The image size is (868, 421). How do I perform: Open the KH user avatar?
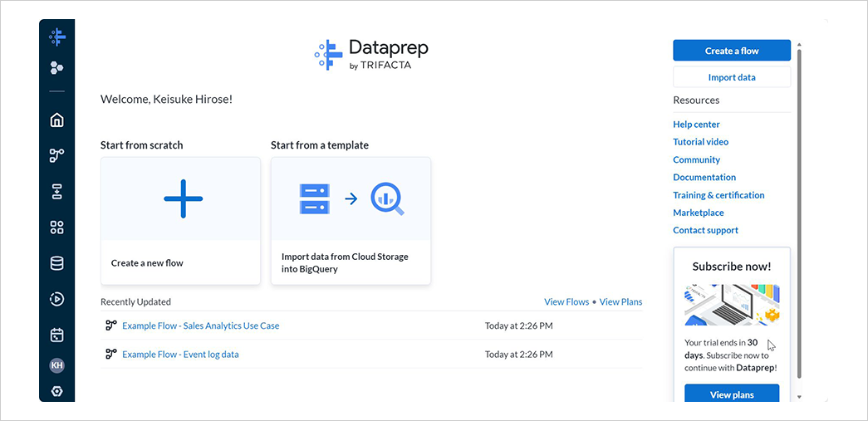point(57,365)
